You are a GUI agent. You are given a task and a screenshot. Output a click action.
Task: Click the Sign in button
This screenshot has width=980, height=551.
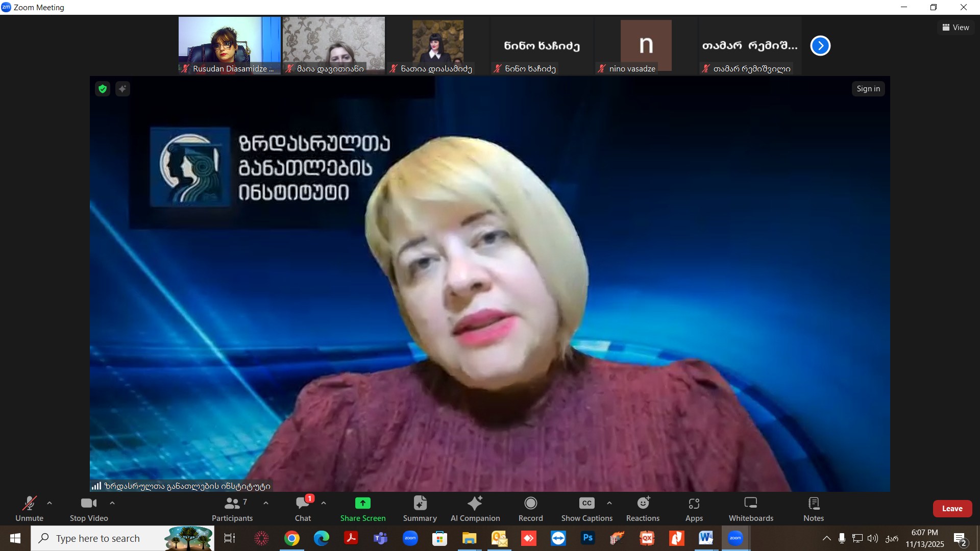(868, 89)
